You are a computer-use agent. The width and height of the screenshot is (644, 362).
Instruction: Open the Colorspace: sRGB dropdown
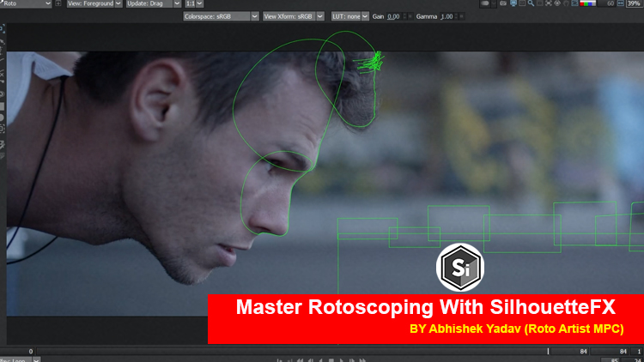click(x=221, y=16)
